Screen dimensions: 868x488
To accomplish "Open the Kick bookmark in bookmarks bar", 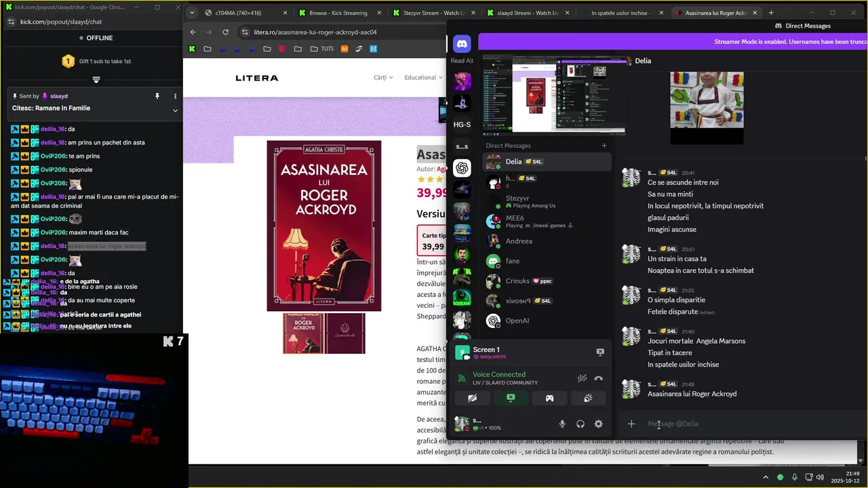I will (193, 49).
